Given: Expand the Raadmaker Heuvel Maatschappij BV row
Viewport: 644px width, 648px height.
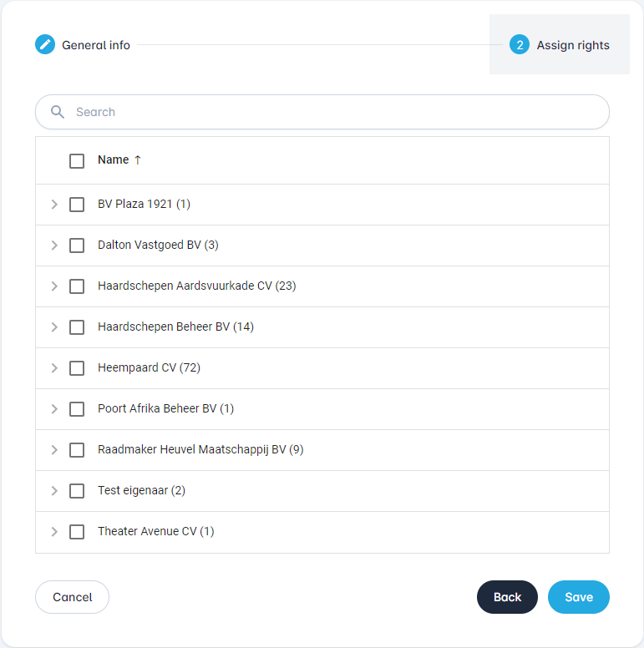Looking at the screenshot, I should click(54, 450).
